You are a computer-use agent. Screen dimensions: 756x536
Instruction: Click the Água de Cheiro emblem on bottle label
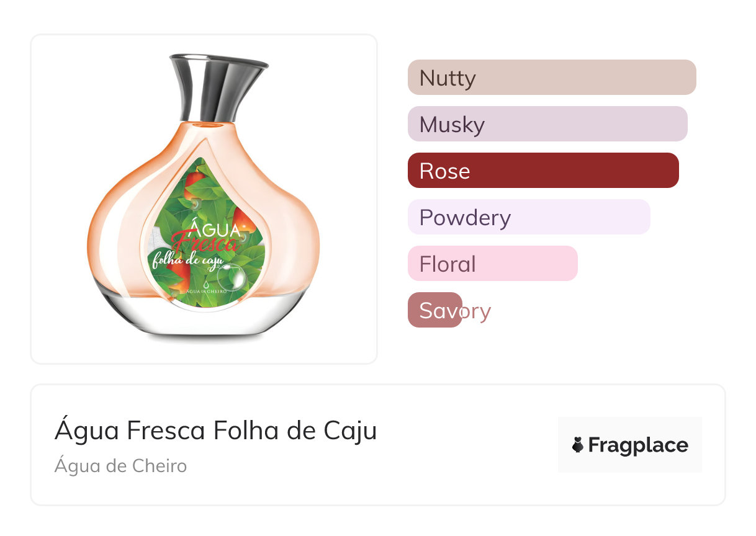(x=204, y=287)
